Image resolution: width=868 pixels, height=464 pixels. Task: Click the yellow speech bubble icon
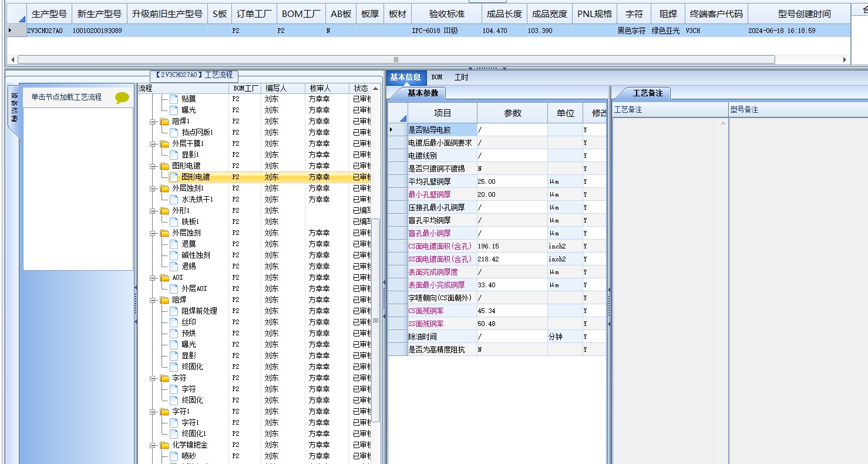tap(122, 98)
